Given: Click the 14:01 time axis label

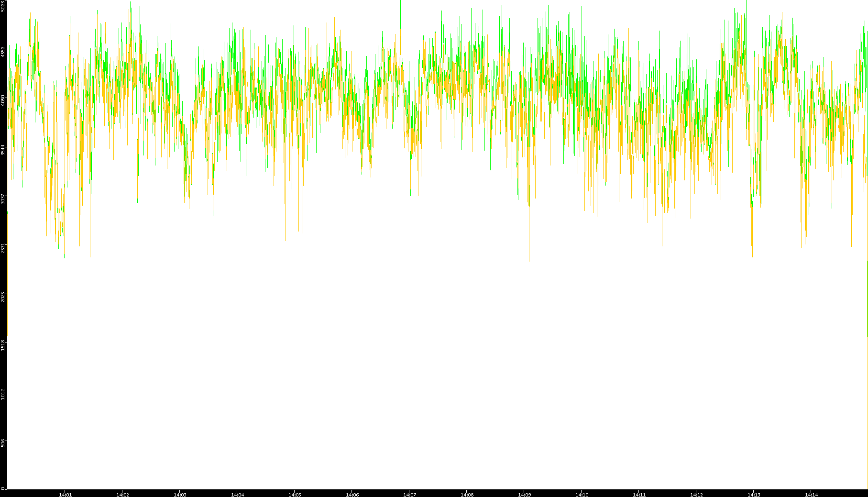Looking at the screenshot, I should 65,495.
